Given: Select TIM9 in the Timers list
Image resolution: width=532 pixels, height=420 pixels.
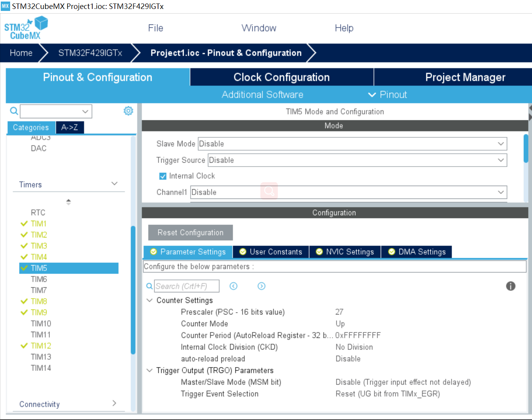Looking at the screenshot, I should click(x=39, y=313).
